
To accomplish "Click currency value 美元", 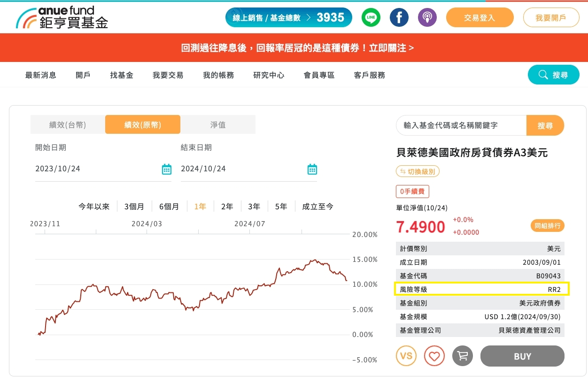I will [x=554, y=249].
